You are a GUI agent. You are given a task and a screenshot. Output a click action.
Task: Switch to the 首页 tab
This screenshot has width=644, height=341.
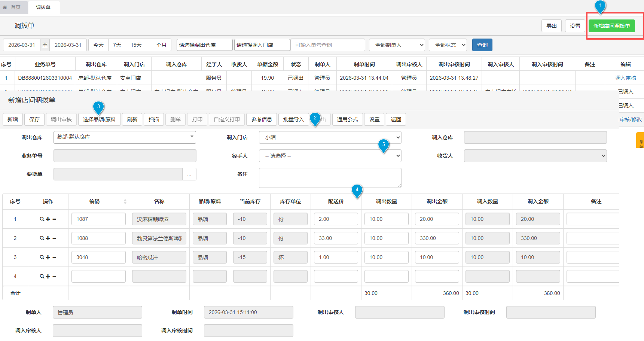(x=12, y=7)
